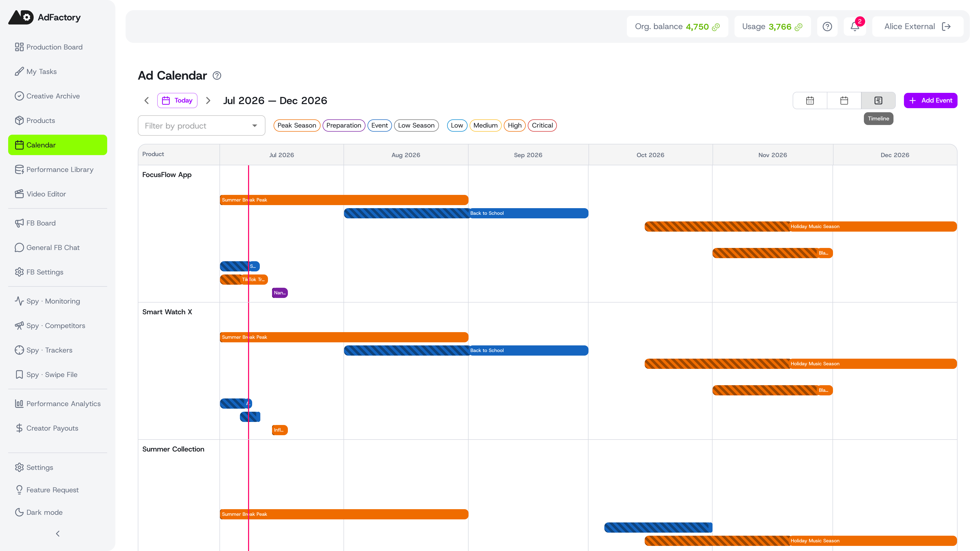Toggle the Critical priority chip

tap(543, 126)
